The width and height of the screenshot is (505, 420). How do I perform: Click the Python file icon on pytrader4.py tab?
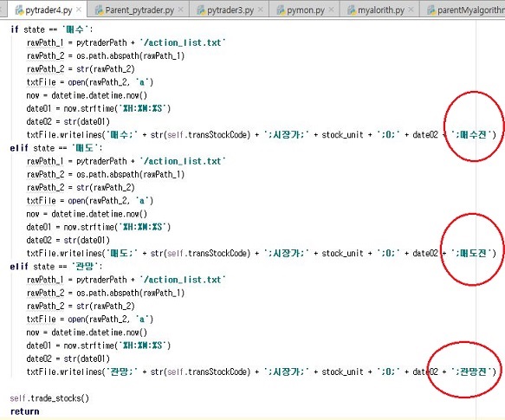20,10
